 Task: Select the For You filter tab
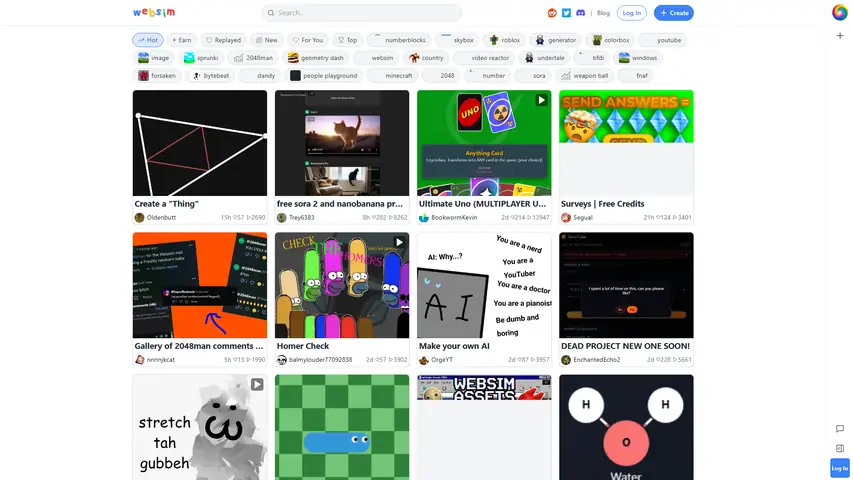click(307, 40)
